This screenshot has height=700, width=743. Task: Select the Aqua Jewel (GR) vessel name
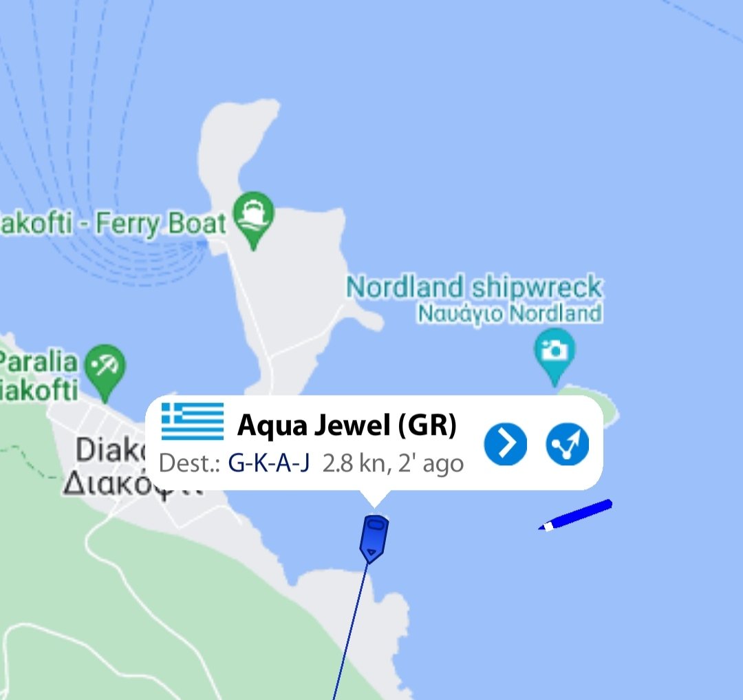347,425
